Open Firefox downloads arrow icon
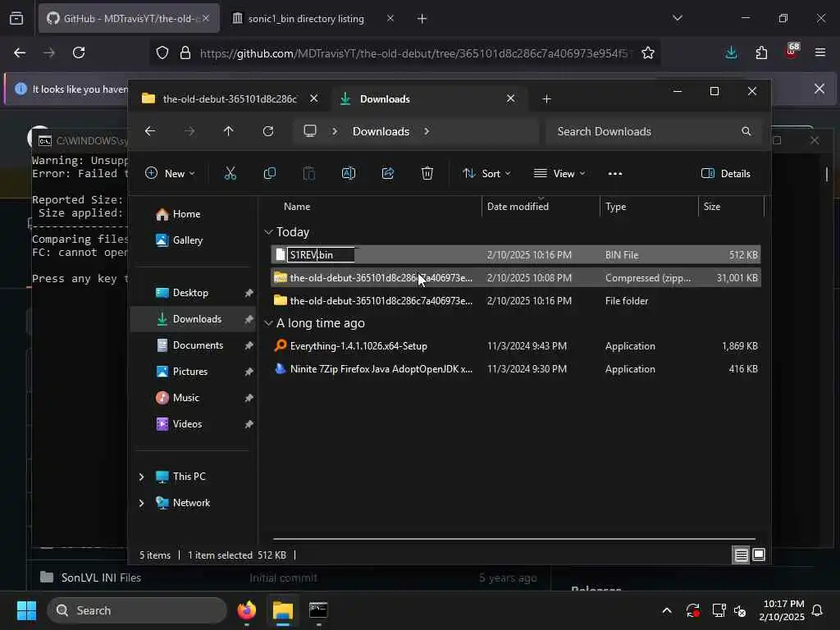Image resolution: width=840 pixels, height=630 pixels. coord(731,52)
